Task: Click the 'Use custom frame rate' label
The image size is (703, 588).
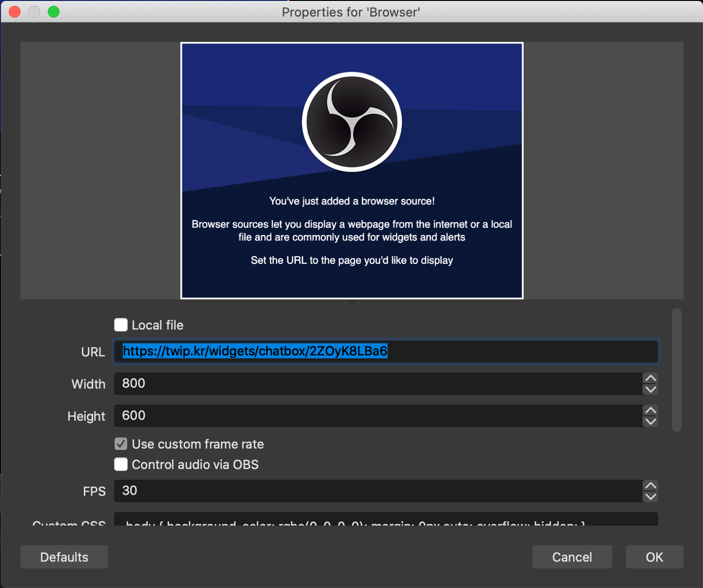Action: coord(198,444)
